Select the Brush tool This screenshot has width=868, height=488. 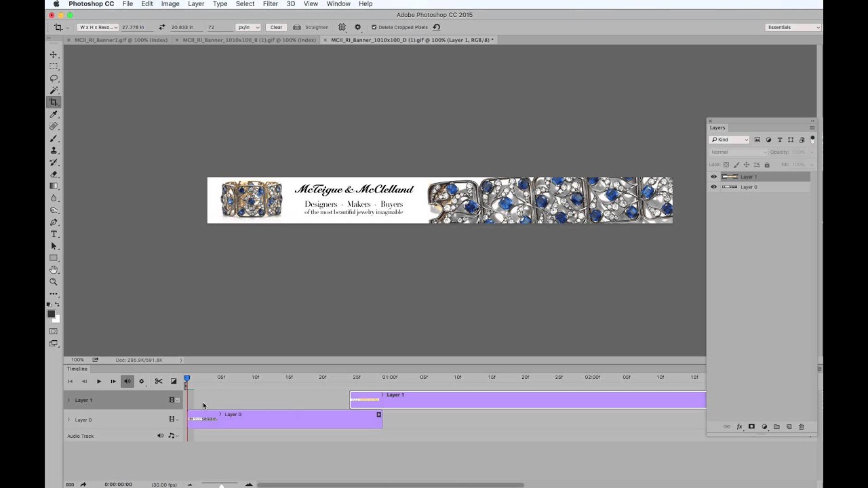click(54, 138)
